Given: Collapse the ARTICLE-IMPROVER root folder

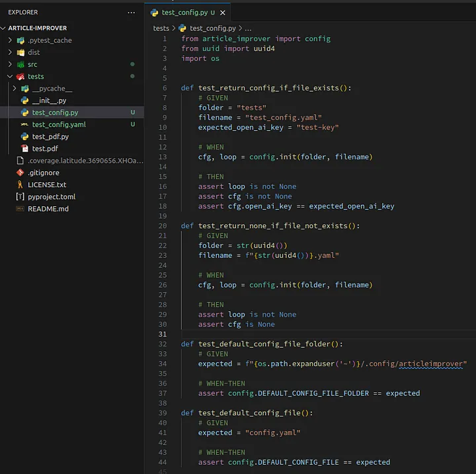Looking at the screenshot, I should coord(3,28).
